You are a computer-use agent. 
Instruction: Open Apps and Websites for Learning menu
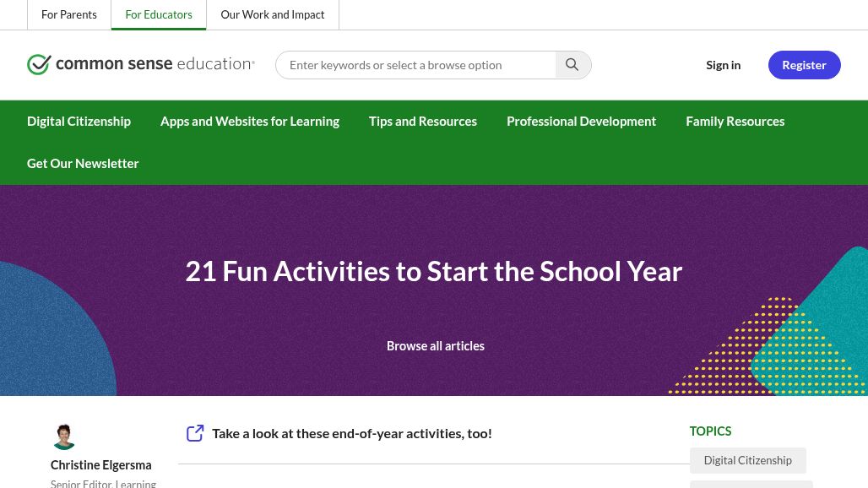point(250,122)
